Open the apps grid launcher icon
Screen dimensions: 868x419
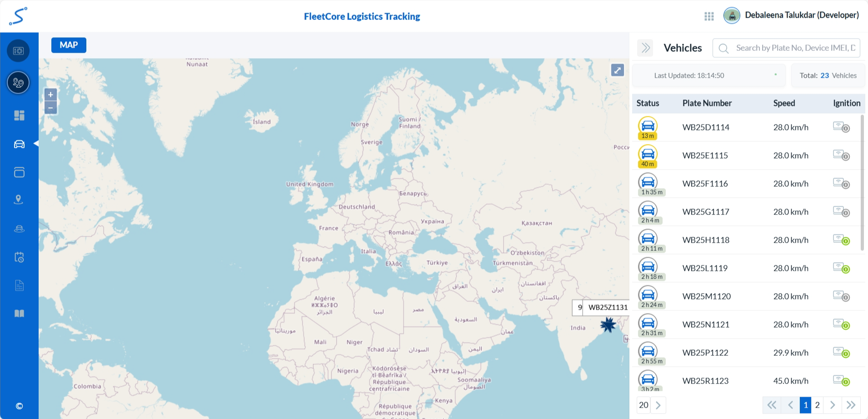click(x=709, y=16)
